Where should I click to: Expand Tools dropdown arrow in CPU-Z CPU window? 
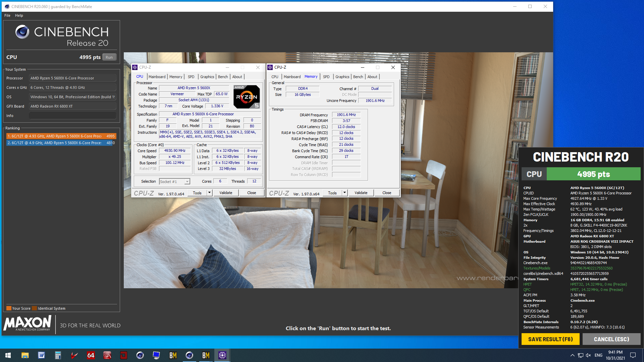click(x=209, y=193)
